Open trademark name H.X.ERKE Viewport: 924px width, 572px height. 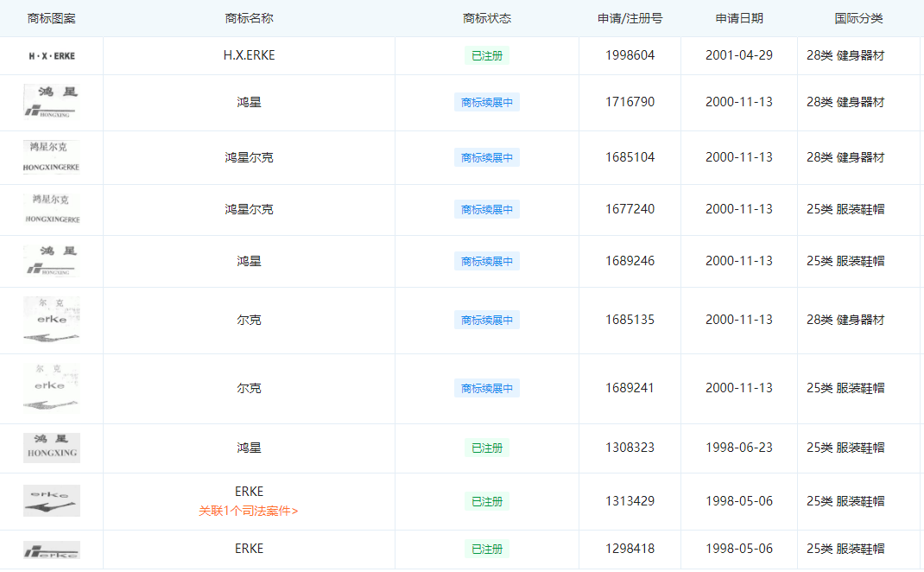pyautogui.click(x=250, y=55)
